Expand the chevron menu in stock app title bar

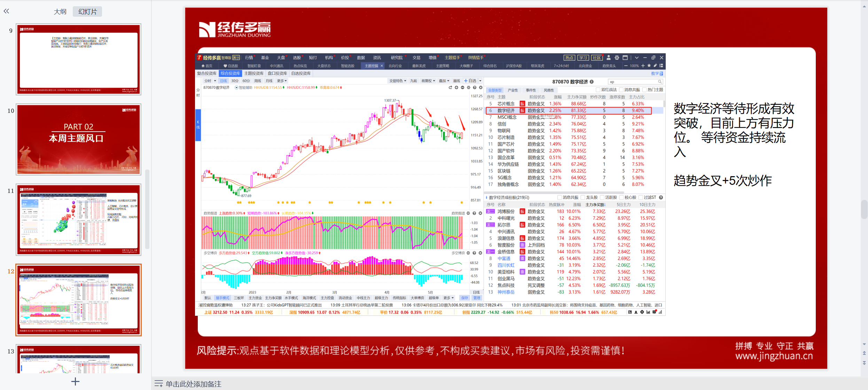[x=636, y=57]
